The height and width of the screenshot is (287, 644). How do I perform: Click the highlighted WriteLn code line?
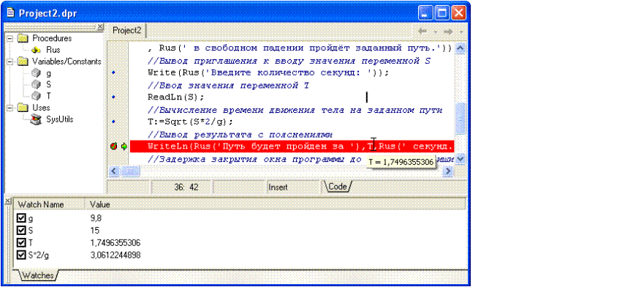pos(292,146)
